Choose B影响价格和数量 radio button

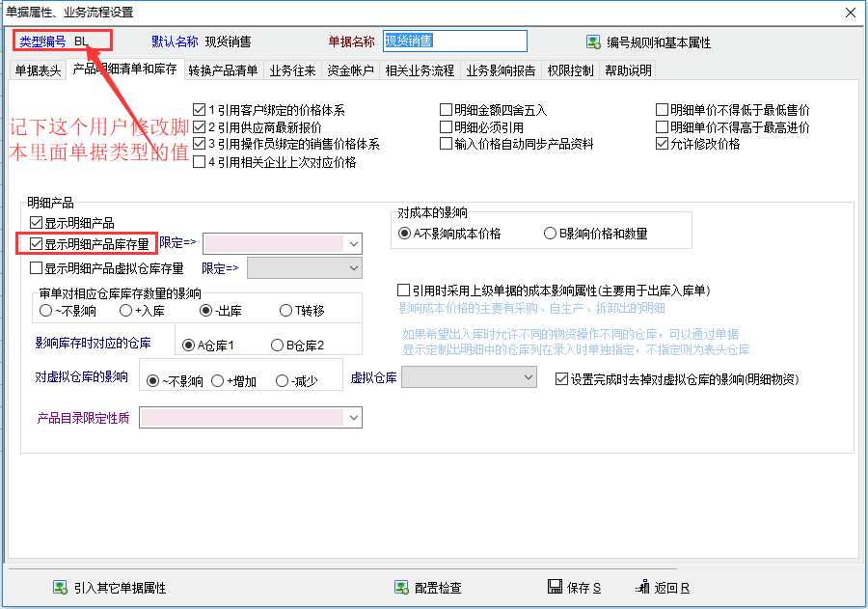point(551,234)
